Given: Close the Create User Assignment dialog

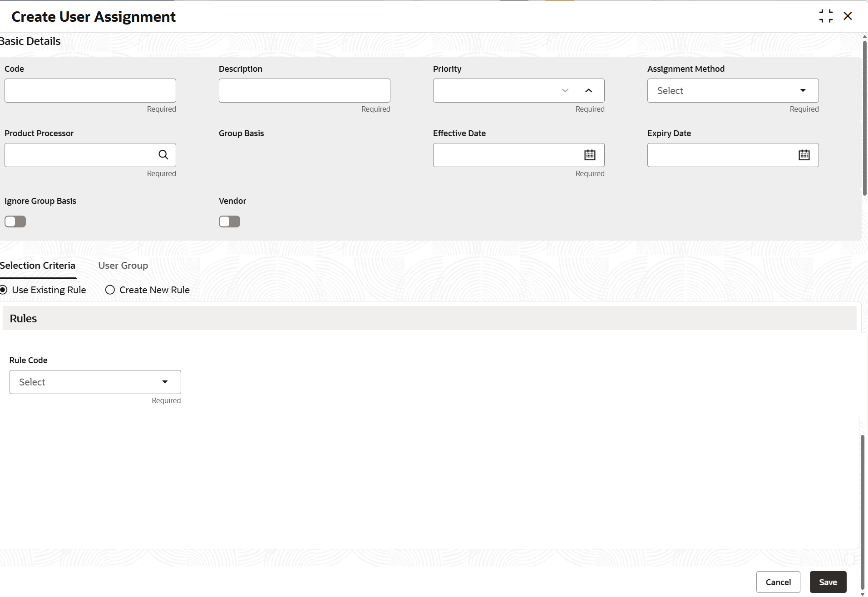Looking at the screenshot, I should coord(848,16).
